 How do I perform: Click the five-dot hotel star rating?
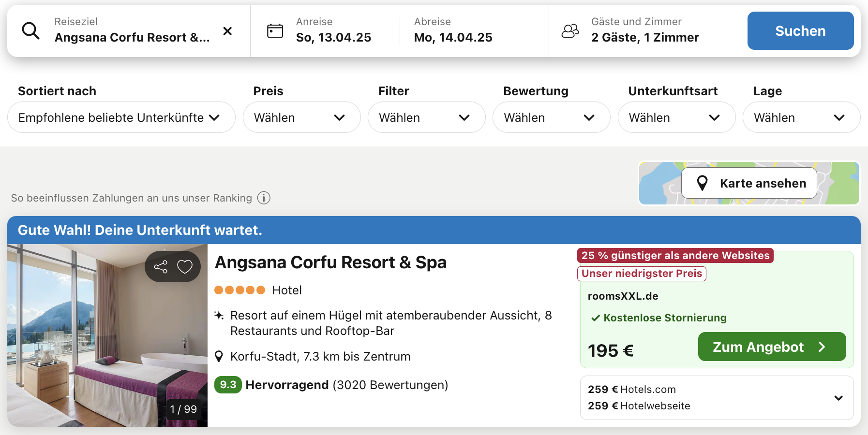click(240, 290)
